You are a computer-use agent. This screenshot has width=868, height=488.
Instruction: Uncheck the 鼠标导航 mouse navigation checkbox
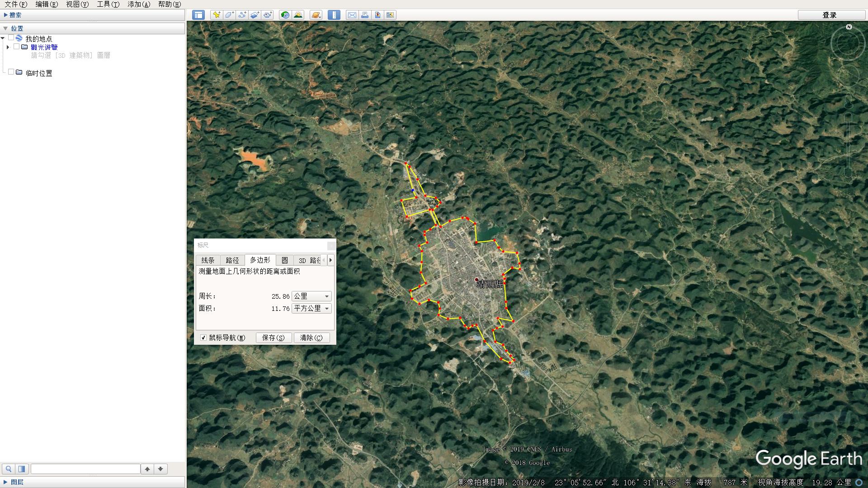[203, 338]
